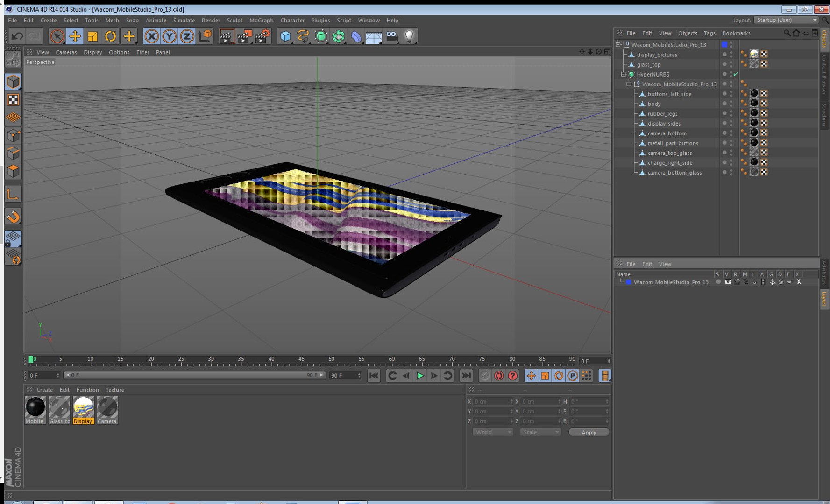The image size is (830, 504).
Task: Open viewport Cameras menu
Action: pos(66,52)
